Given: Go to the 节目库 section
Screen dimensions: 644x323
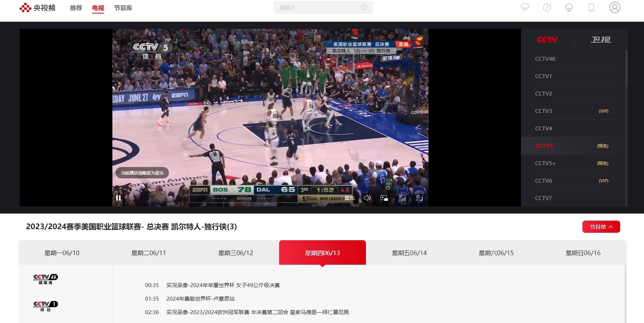Looking at the screenshot, I should [123, 8].
